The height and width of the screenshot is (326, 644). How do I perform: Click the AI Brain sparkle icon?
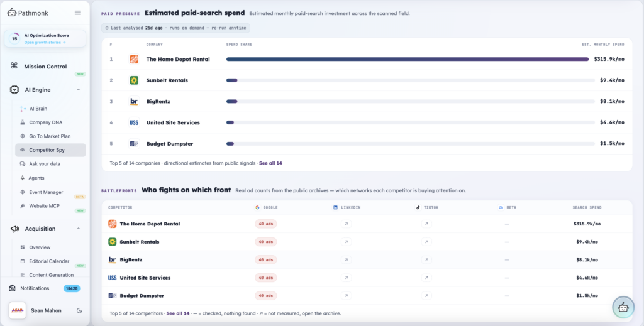point(23,109)
